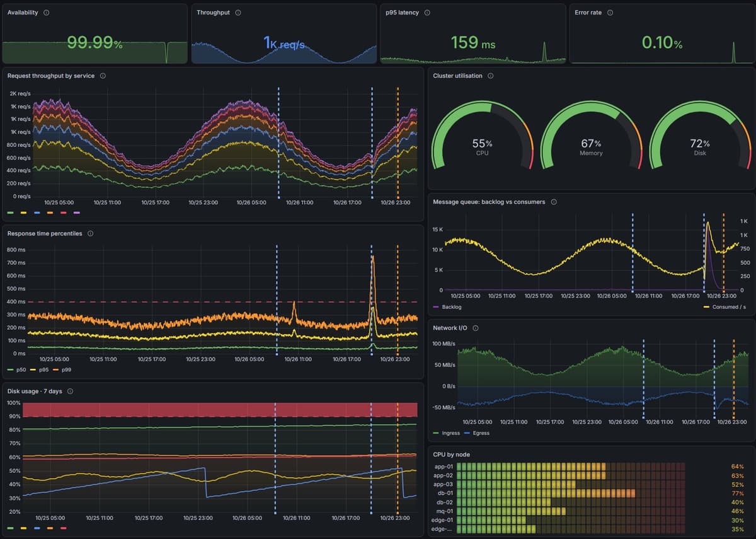The width and height of the screenshot is (756, 539).
Task: Select the Disk 72% gauge
Action: pyautogui.click(x=700, y=136)
